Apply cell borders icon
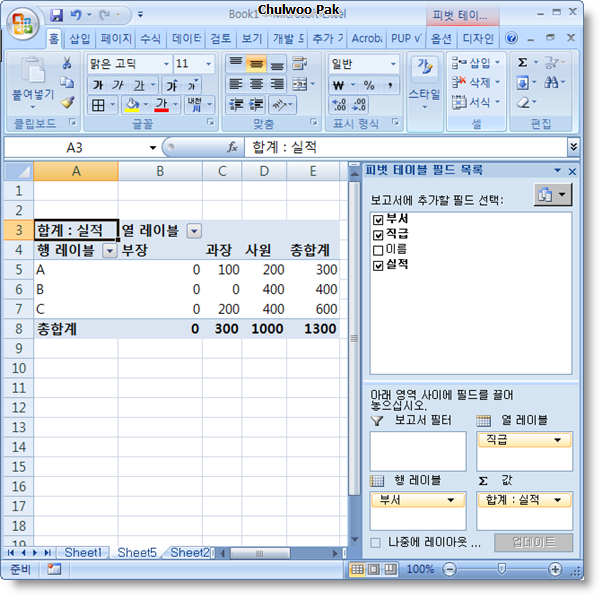The width and height of the screenshot is (600, 596). pos(98,105)
